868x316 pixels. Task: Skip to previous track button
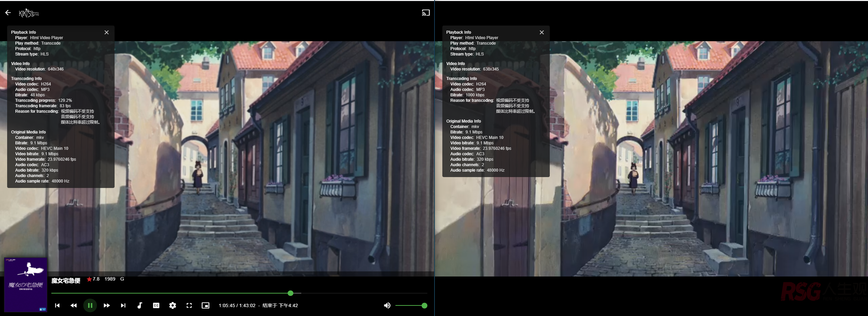tap(57, 305)
